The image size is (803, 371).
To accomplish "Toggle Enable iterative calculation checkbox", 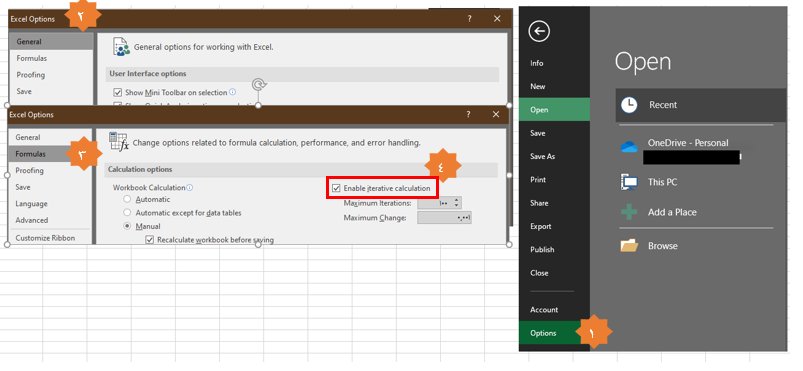I will (x=336, y=189).
